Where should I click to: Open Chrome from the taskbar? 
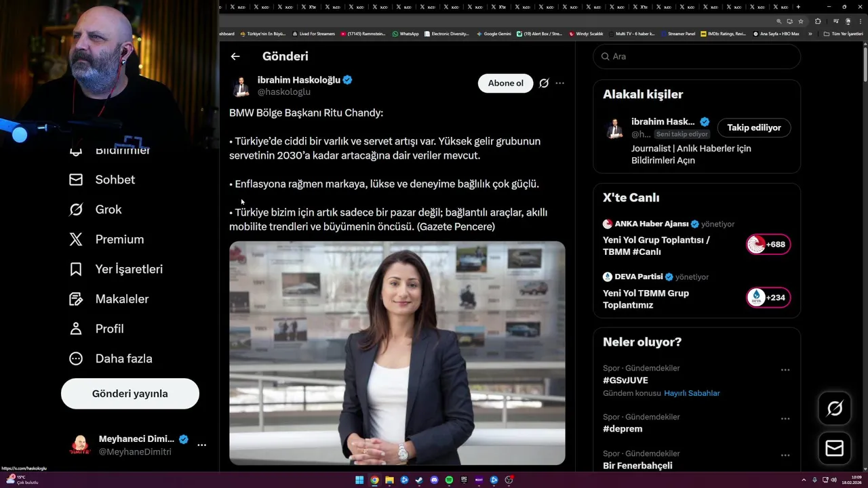coord(374,480)
